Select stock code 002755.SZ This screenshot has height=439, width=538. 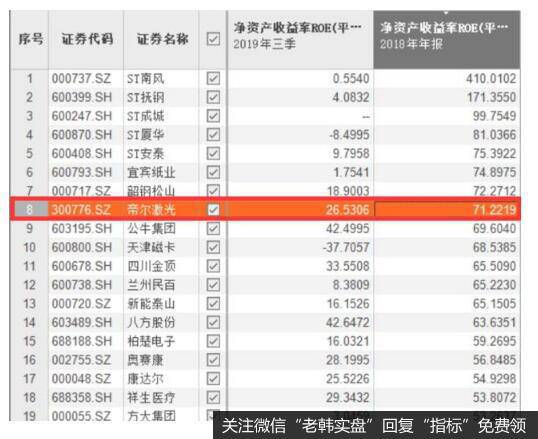click(81, 360)
